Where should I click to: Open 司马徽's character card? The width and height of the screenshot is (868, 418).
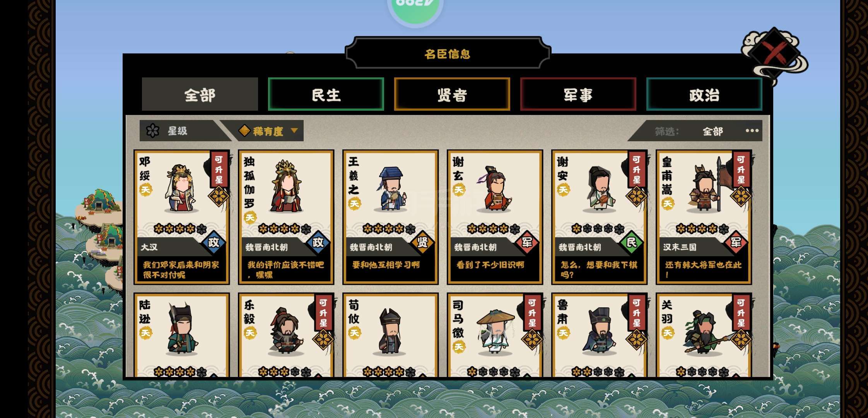(x=495, y=335)
